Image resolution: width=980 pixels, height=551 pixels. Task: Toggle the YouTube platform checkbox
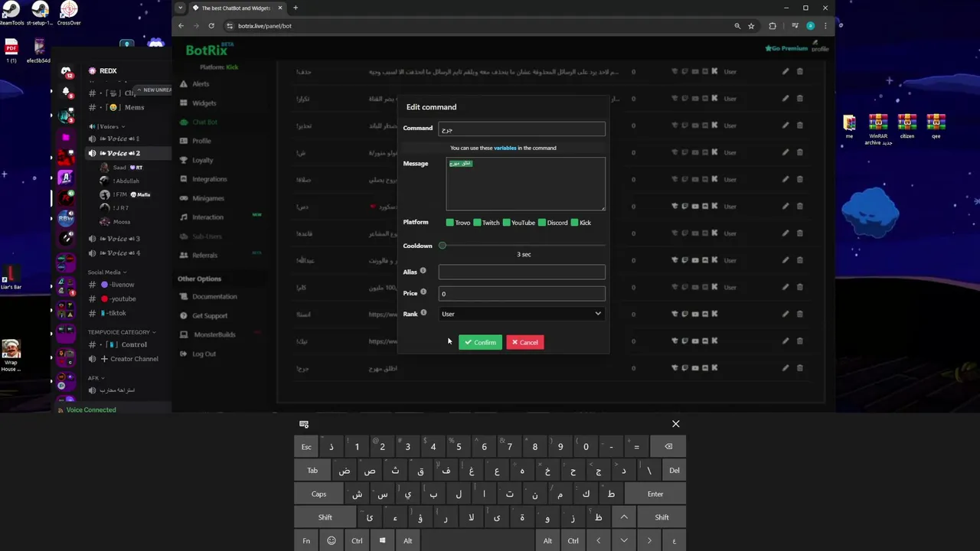506,223
